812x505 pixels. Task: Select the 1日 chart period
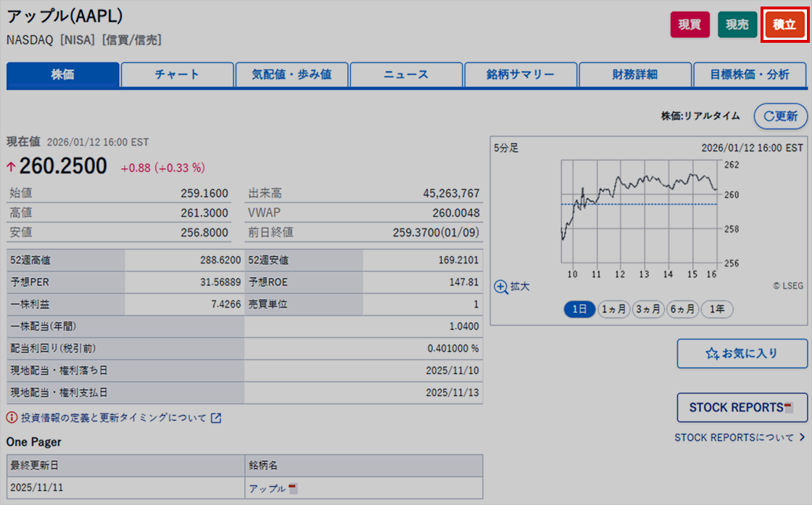click(579, 309)
